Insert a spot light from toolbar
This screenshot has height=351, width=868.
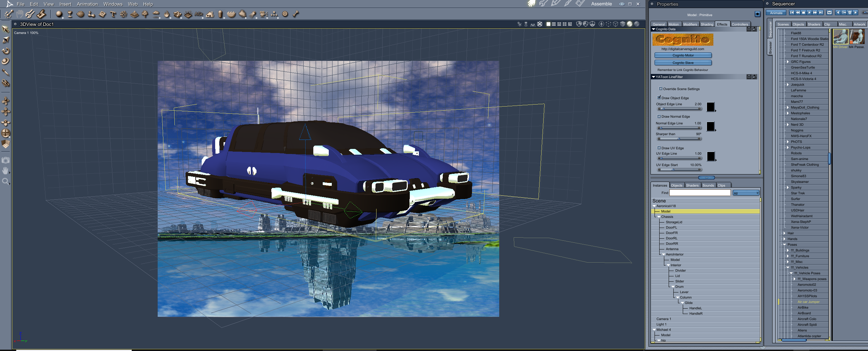253,14
